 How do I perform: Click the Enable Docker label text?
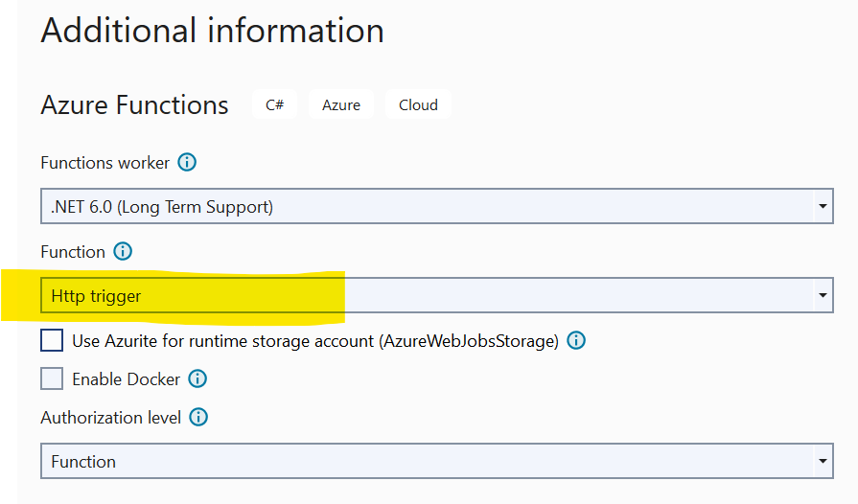(126, 379)
